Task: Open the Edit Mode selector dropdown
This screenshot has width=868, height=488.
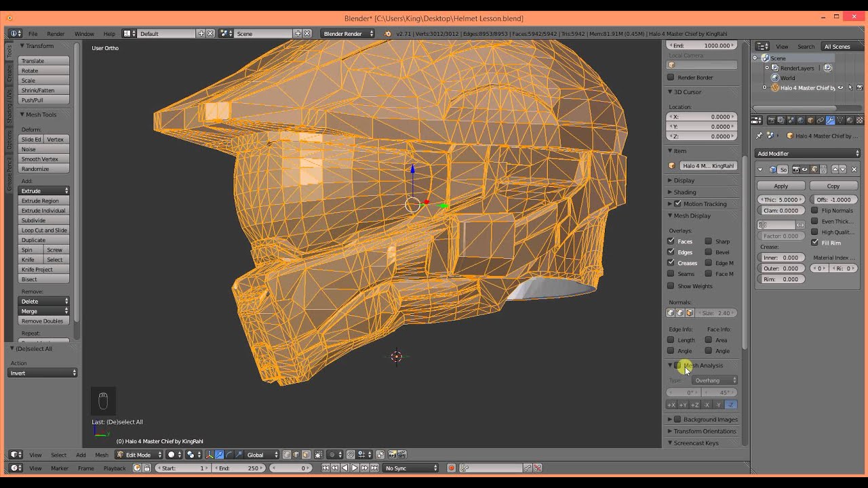Action: [140, 455]
